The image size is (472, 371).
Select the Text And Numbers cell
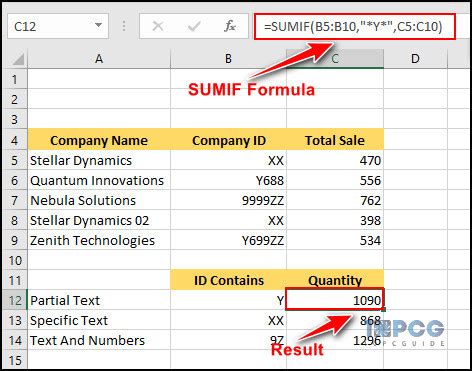(99, 340)
